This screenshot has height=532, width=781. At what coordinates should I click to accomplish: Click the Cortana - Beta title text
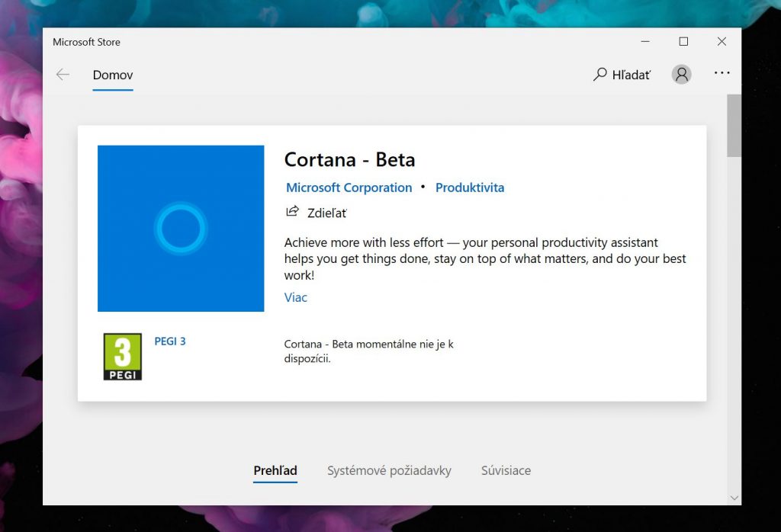click(349, 160)
